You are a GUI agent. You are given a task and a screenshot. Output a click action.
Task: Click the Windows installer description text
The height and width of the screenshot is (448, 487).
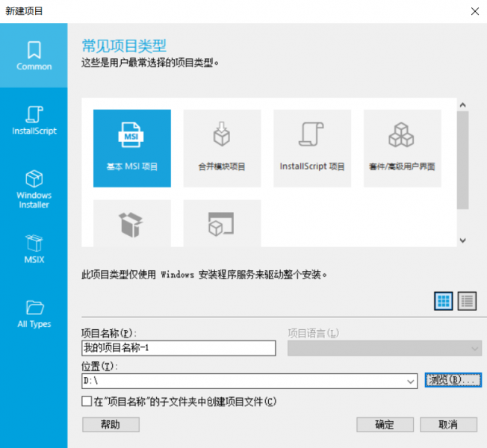(x=204, y=275)
